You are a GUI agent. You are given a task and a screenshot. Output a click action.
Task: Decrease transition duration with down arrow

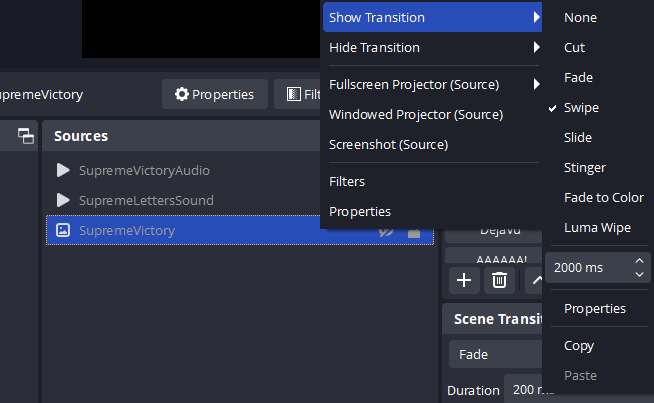pyautogui.click(x=639, y=275)
